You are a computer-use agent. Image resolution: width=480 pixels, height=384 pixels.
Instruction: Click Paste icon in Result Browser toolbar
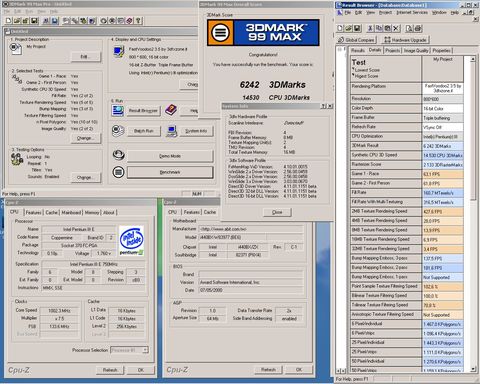[x=387, y=28]
